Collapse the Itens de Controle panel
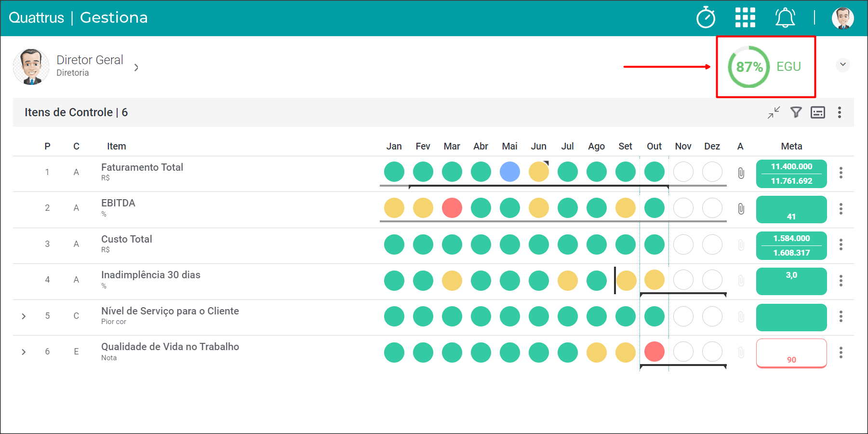 point(774,112)
